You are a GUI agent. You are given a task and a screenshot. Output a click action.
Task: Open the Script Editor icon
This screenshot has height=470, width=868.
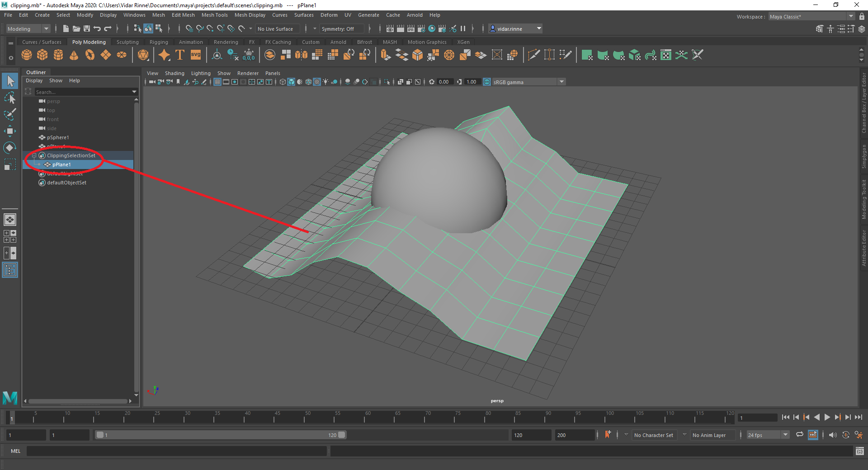[x=859, y=451]
